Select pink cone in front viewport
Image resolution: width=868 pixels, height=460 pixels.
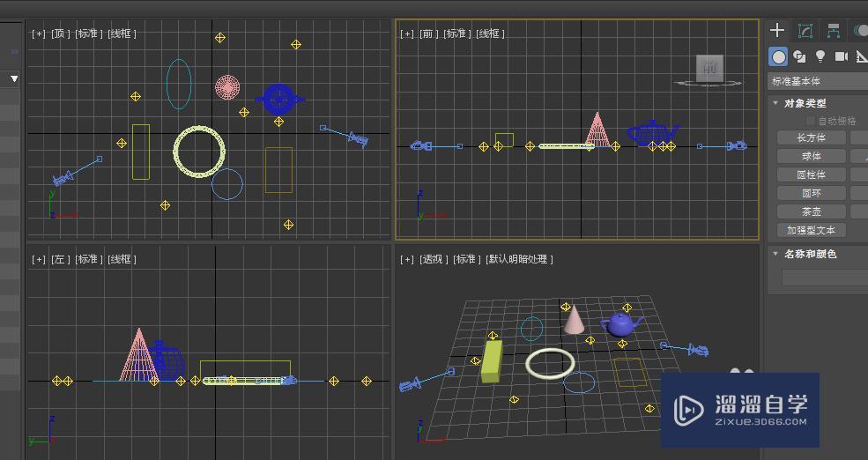pos(597,130)
